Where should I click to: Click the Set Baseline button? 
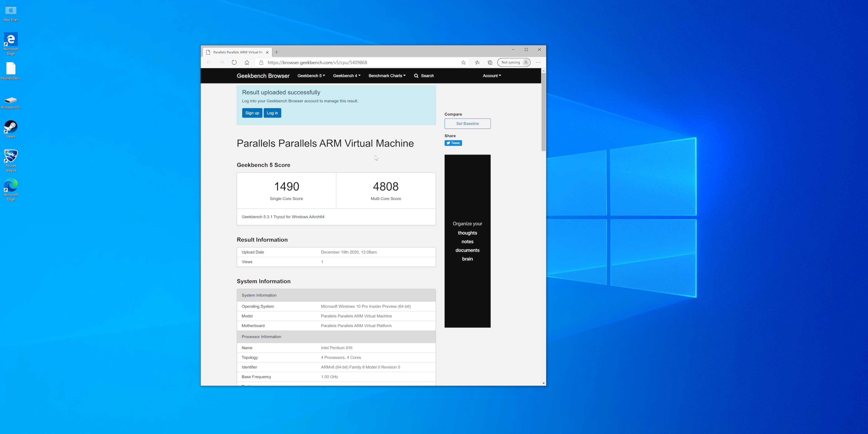click(x=467, y=124)
